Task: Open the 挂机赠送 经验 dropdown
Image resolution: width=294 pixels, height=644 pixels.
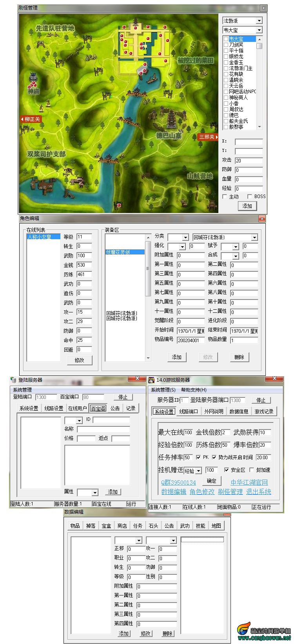Action: [x=199, y=471]
